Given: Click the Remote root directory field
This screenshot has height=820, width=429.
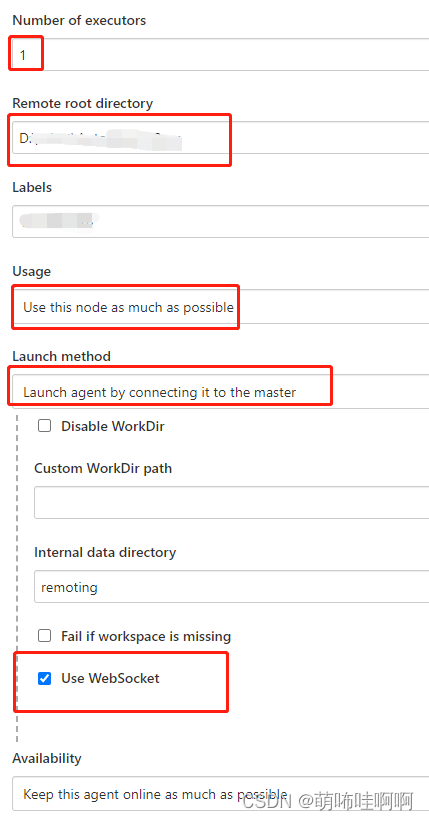Looking at the screenshot, I should point(220,138).
